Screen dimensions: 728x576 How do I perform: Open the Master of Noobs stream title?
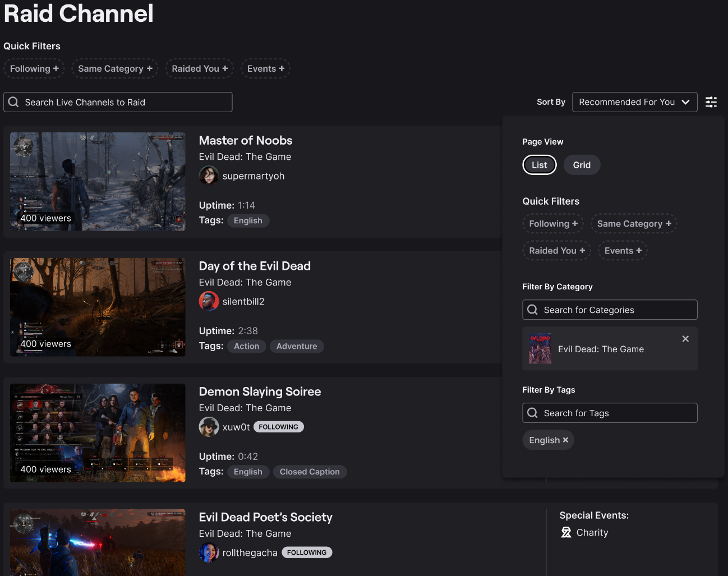tap(246, 140)
